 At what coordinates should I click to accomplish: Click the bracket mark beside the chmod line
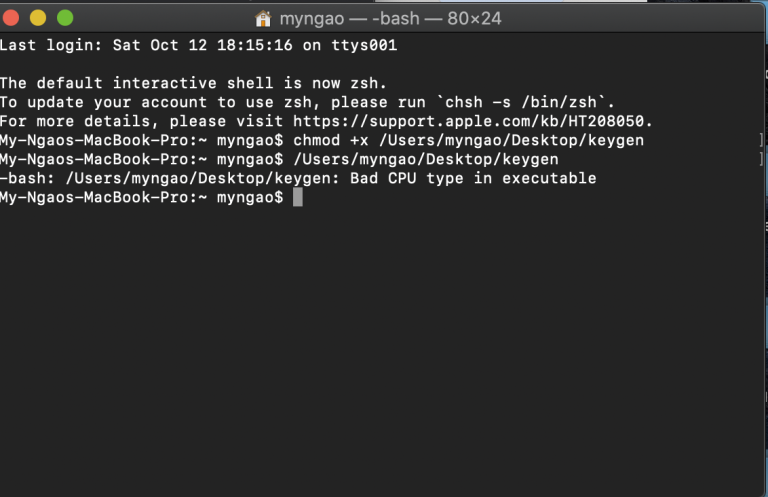coord(761,140)
